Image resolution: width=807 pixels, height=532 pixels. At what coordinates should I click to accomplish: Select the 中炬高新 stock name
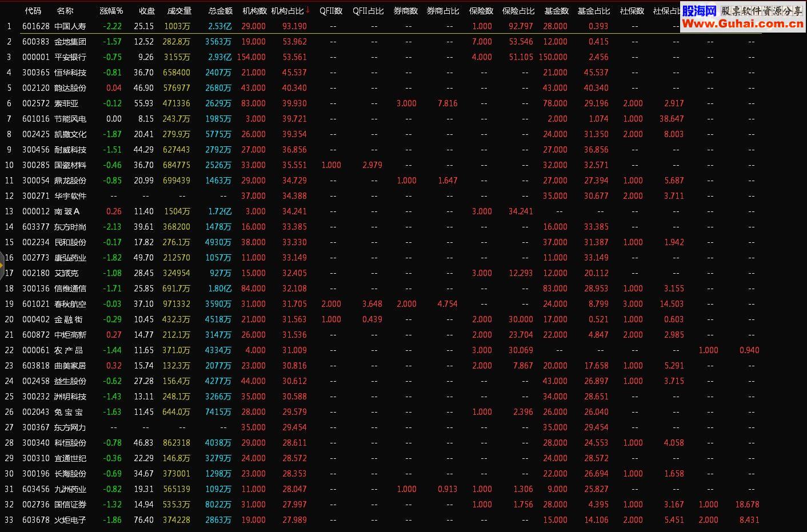click(70, 335)
